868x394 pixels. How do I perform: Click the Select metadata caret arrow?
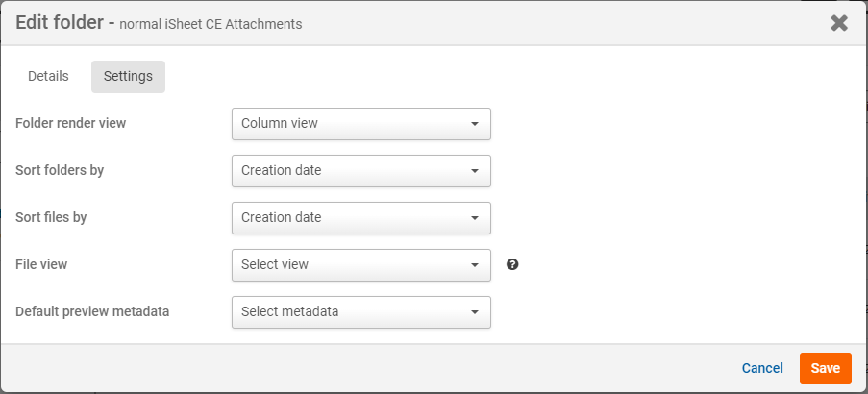(x=475, y=312)
